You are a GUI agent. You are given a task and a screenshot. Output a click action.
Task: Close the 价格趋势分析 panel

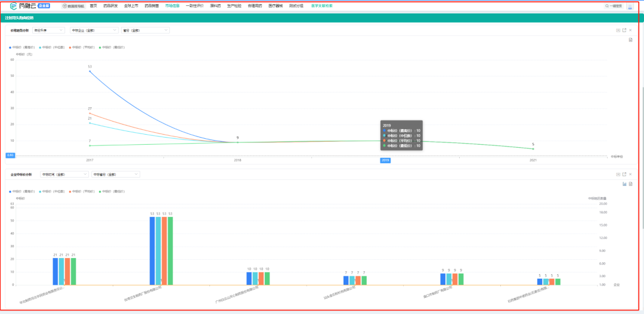(630, 30)
